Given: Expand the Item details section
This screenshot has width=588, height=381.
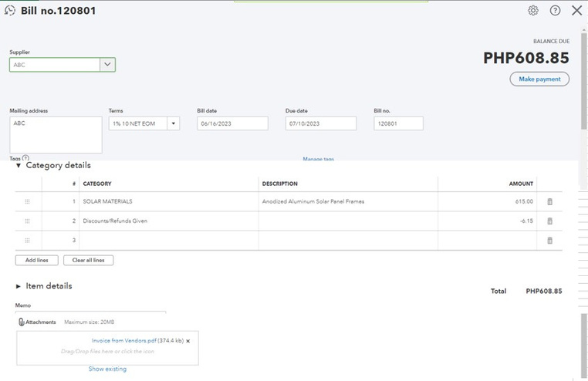Looking at the screenshot, I should click(18, 286).
